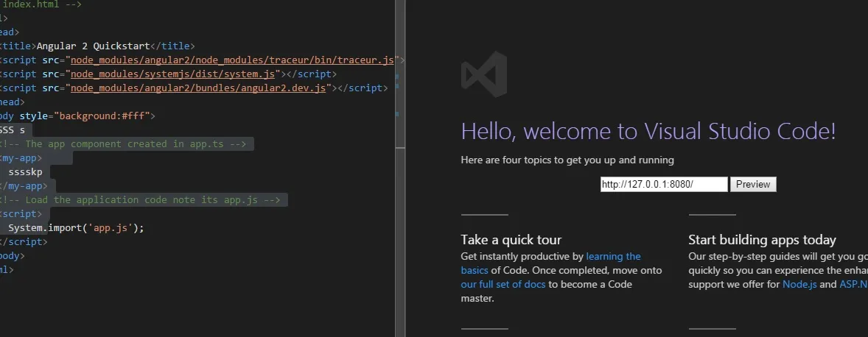Click the 'Load the application code' comment

[141, 199]
